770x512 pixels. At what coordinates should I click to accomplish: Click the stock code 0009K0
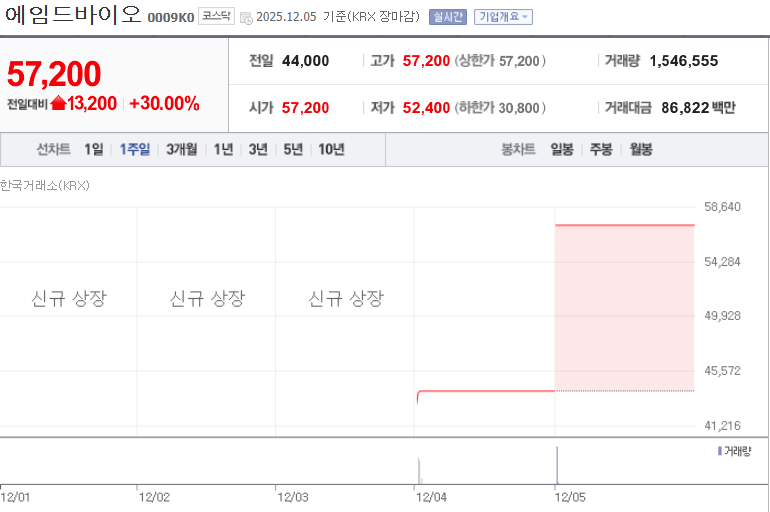(171, 18)
